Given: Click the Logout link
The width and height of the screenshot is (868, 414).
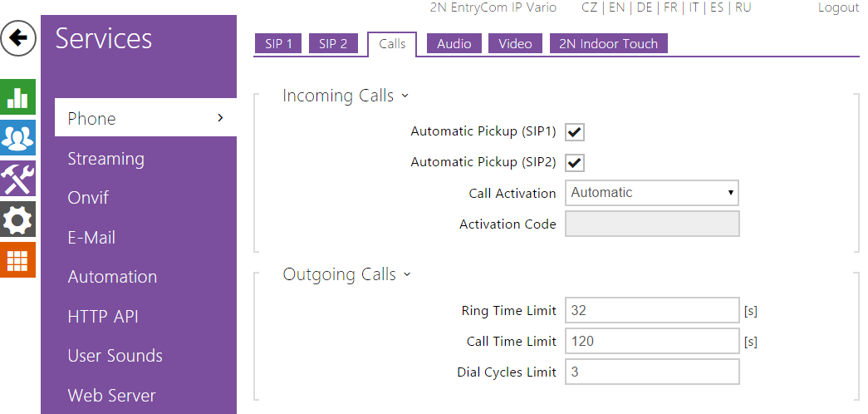Looking at the screenshot, I should tap(838, 7).
